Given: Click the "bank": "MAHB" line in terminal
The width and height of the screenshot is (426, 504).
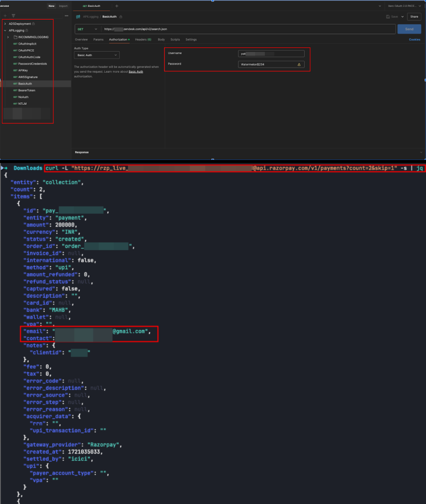Looking at the screenshot, I should pyautogui.click(x=47, y=310).
